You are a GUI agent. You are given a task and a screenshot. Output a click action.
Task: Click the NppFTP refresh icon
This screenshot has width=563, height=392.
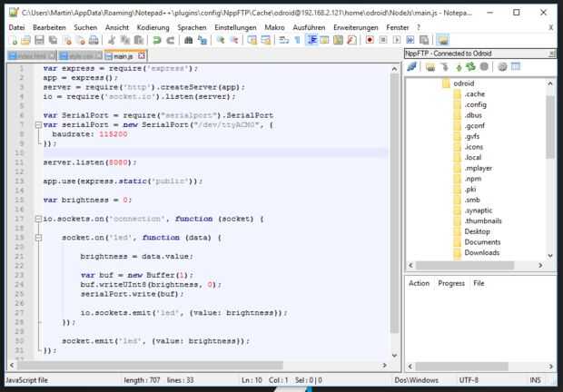coord(471,67)
